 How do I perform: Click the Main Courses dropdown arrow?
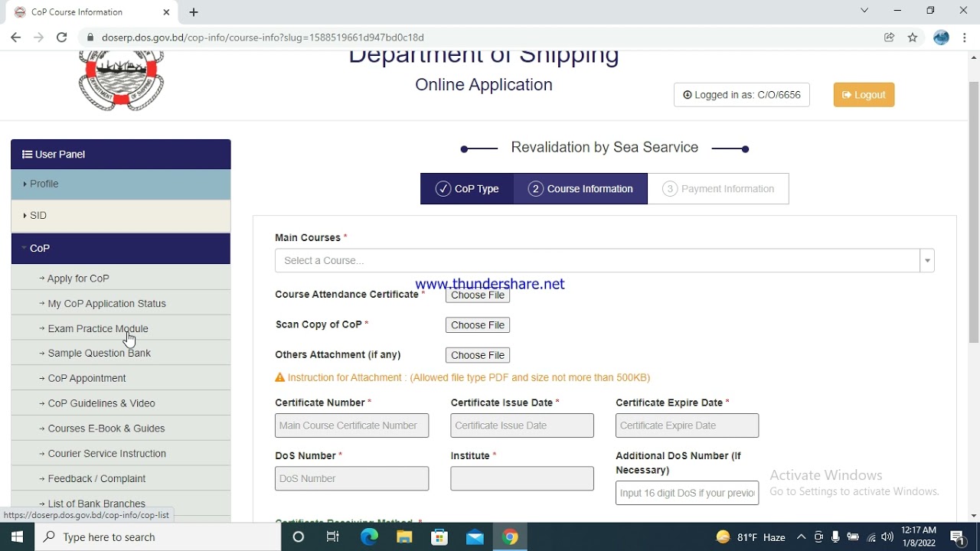(927, 260)
